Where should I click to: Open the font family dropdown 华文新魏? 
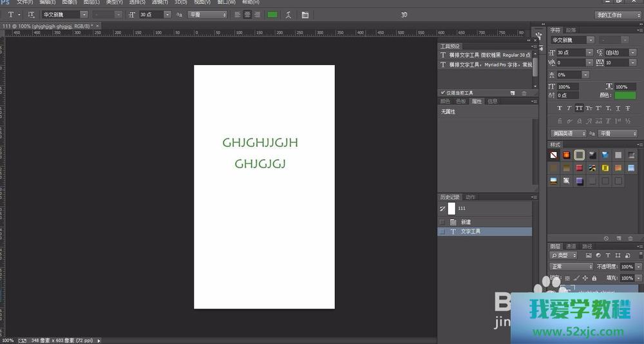click(66, 14)
